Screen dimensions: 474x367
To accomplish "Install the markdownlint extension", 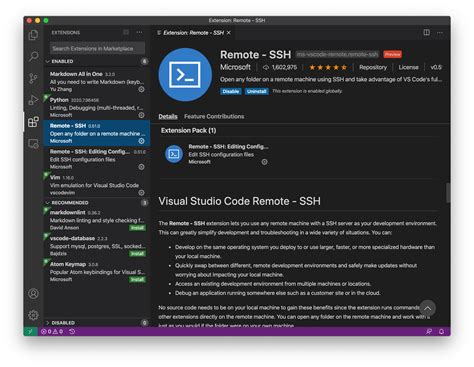I will [x=137, y=228].
